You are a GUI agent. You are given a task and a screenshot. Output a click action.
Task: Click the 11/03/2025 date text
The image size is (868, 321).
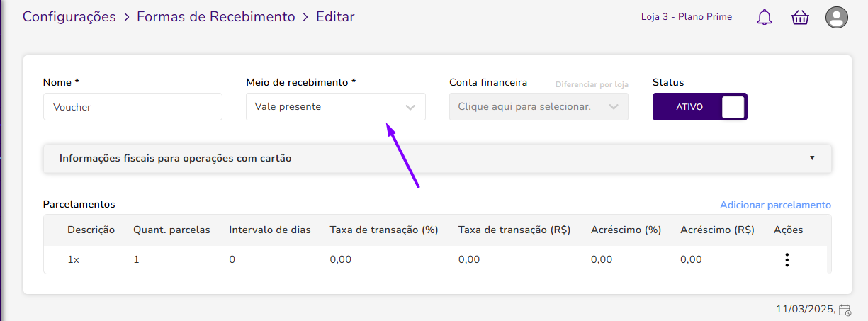point(806,310)
